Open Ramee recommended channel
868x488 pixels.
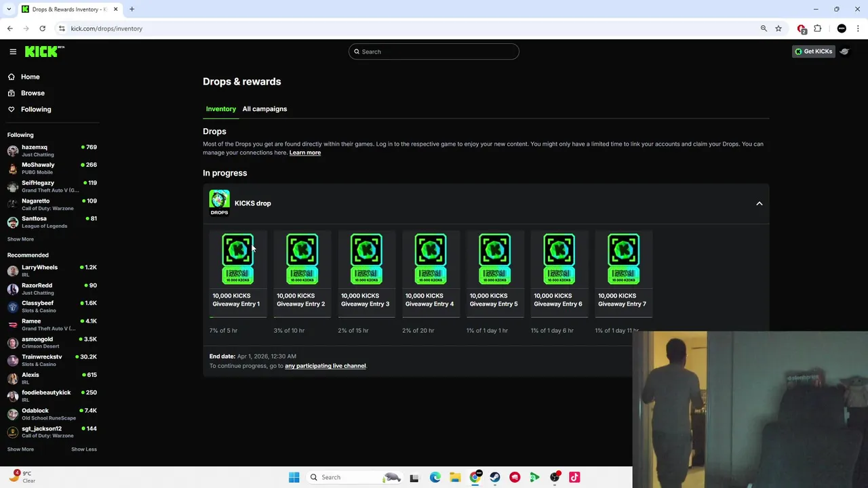click(x=53, y=325)
